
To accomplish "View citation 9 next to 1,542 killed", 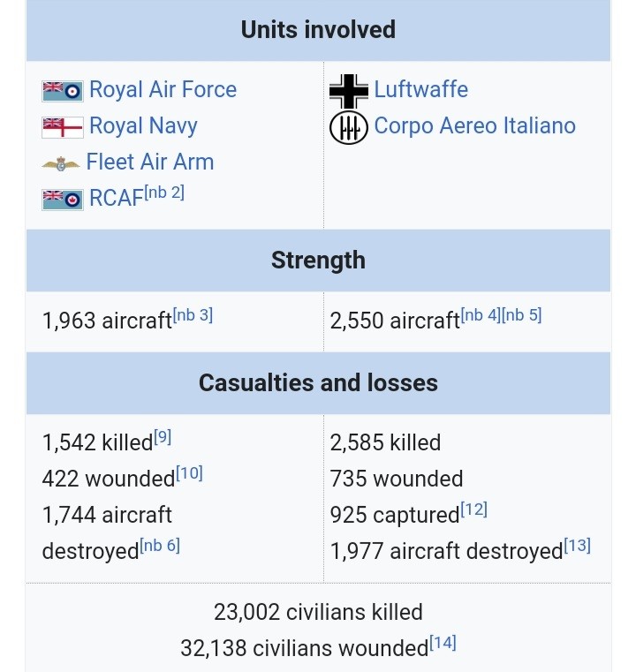I will (x=163, y=436).
